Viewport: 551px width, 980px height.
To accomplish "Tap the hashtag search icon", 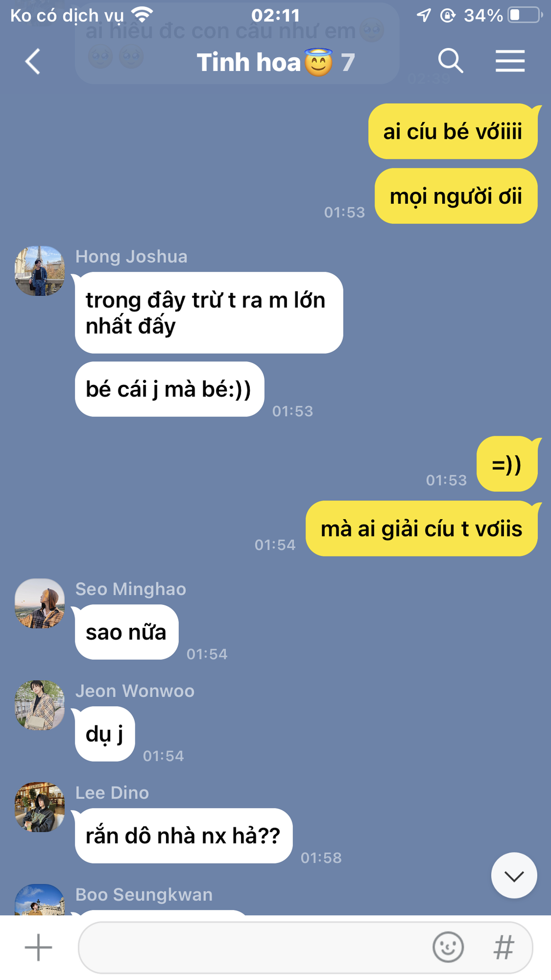I will click(504, 947).
